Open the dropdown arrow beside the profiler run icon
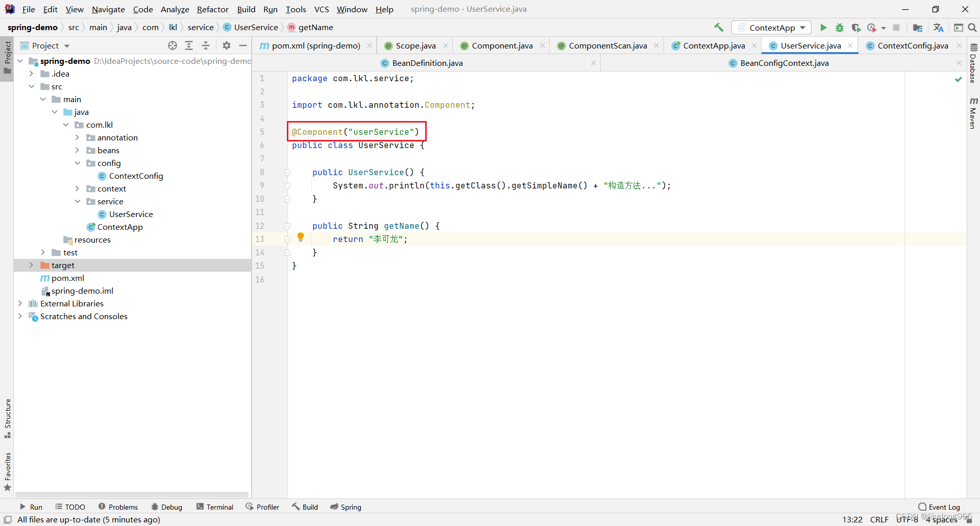 (x=884, y=28)
